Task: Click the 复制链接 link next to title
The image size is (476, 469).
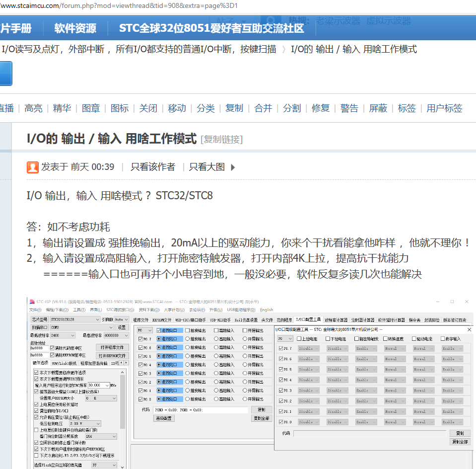Action: (x=221, y=139)
